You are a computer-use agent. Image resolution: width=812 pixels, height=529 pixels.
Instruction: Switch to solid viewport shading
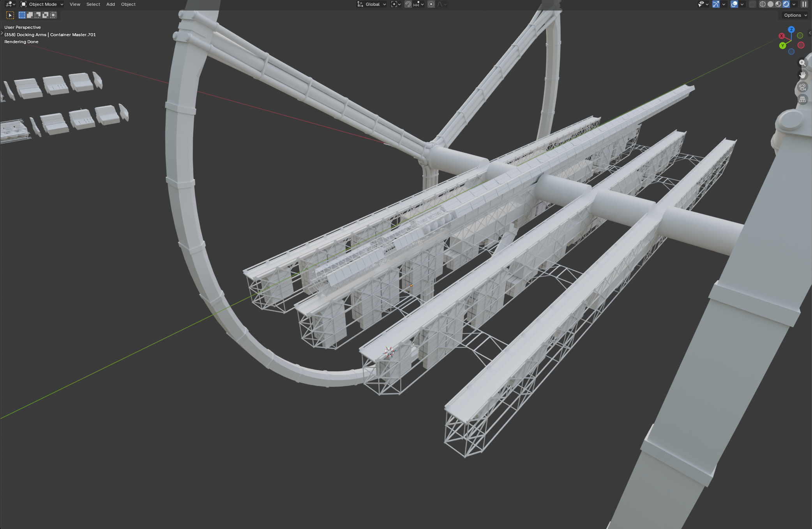(770, 4)
